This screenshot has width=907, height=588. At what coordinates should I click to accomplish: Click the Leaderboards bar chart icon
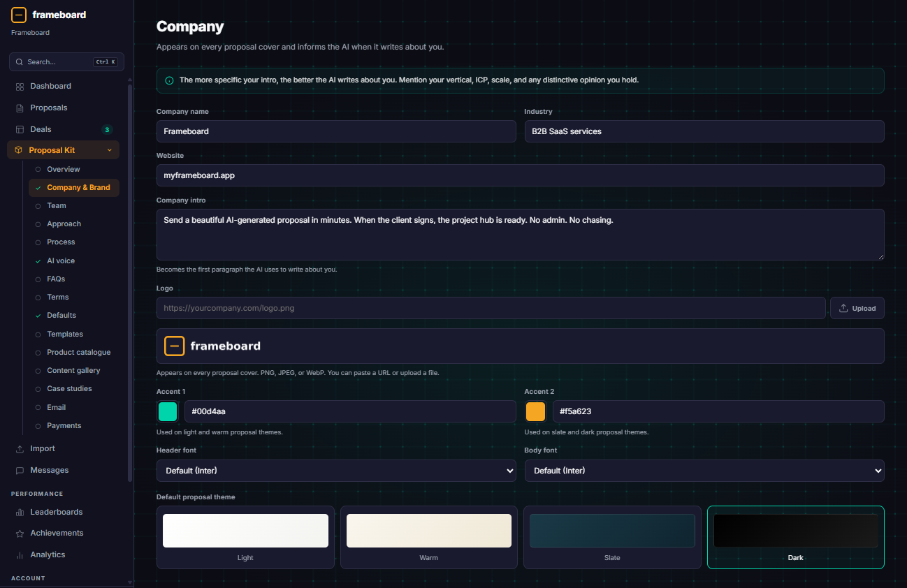coord(20,513)
